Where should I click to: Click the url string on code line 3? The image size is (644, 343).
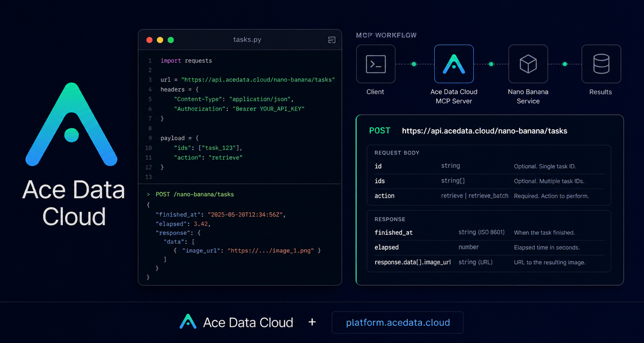tap(258, 80)
